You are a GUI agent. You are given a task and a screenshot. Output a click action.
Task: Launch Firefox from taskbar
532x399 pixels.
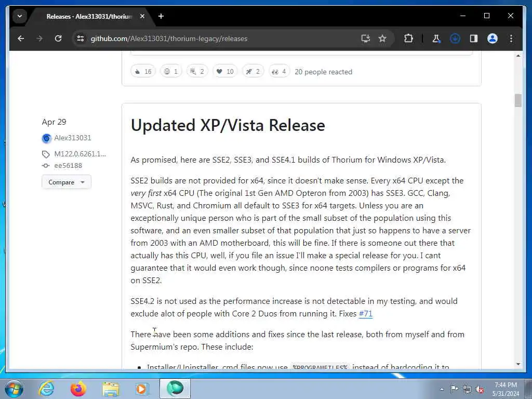78,389
